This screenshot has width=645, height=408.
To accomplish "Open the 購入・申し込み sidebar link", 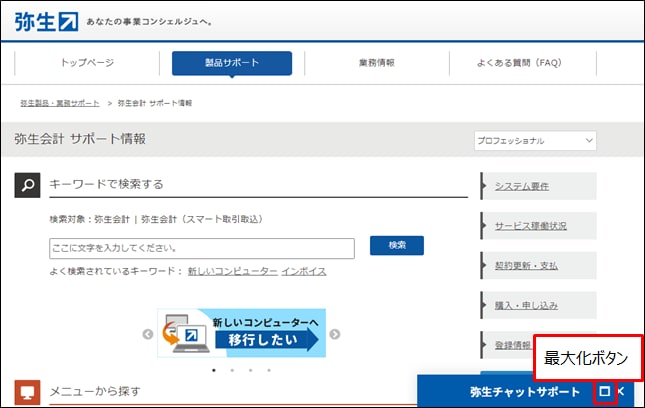I will point(526,305).
